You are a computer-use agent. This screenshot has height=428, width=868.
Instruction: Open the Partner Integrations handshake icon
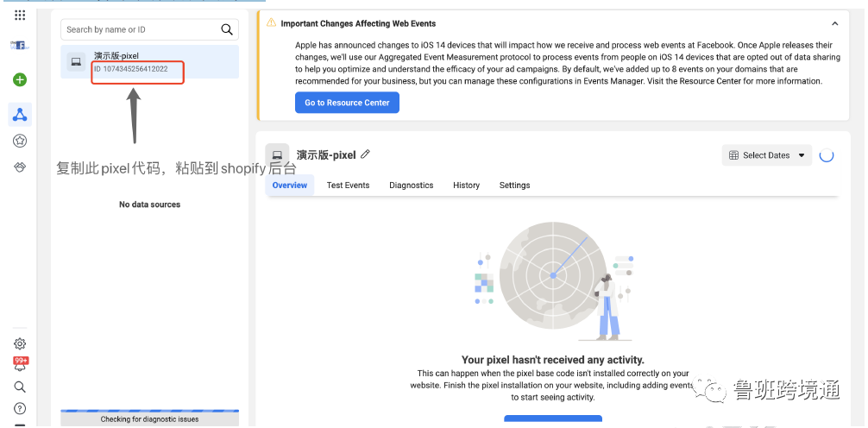(20, 167)
